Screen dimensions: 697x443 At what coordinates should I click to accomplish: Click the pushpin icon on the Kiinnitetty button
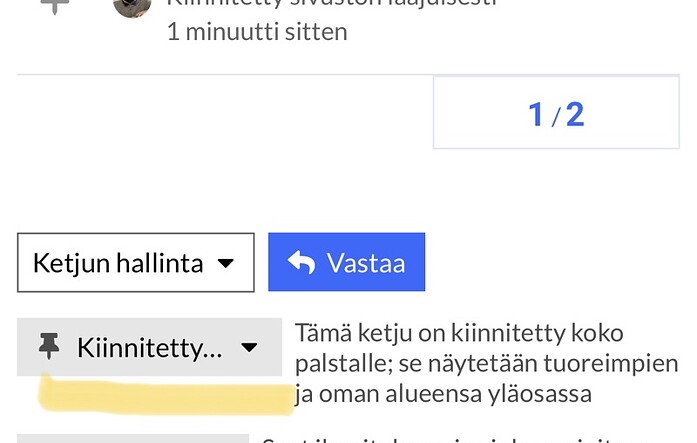[48, 347]
